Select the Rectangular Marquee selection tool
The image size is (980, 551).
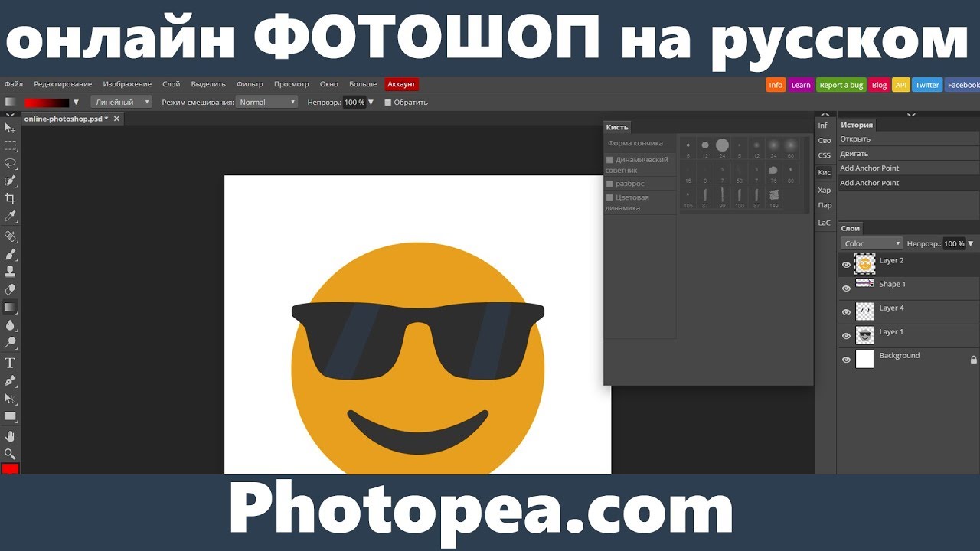(x=10, y=145)
